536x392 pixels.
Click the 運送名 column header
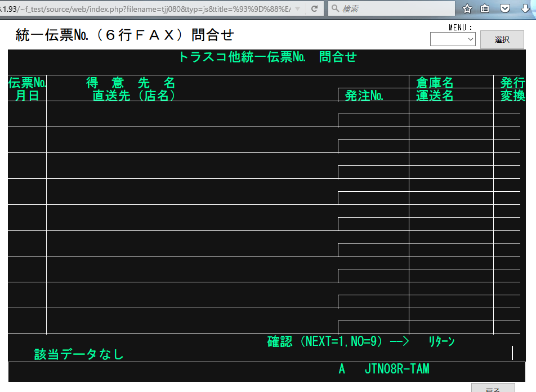[x=435, y=96]
